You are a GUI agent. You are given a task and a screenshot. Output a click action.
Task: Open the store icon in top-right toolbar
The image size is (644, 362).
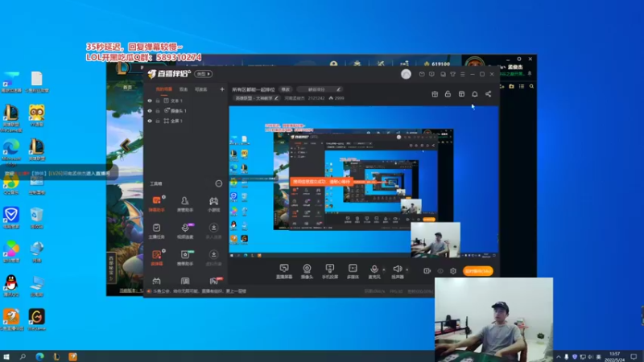click(x=461, y=94)
